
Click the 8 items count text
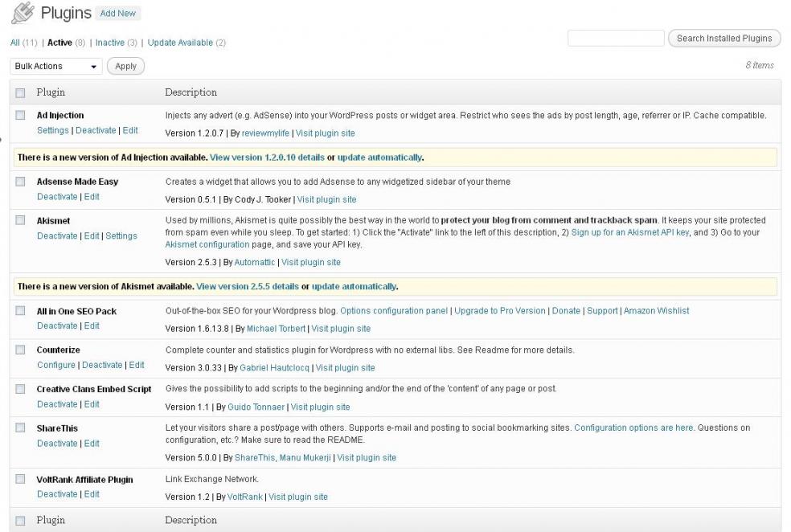click(760, 65)
